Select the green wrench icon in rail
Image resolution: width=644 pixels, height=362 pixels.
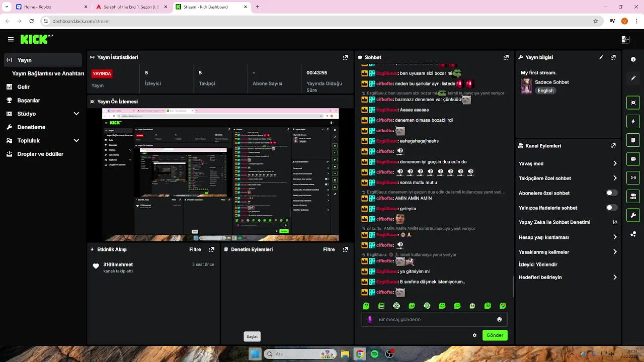point(633,215)
